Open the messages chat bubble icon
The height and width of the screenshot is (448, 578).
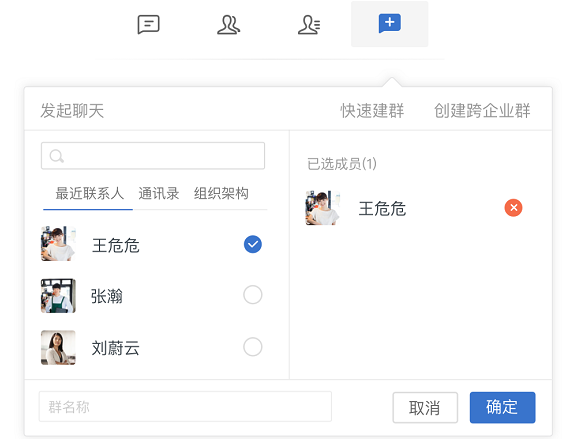pos(148,24)
